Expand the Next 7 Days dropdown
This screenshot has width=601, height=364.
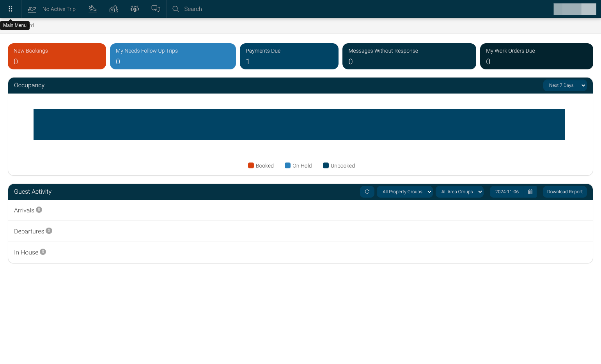click(x=565, y=85)
